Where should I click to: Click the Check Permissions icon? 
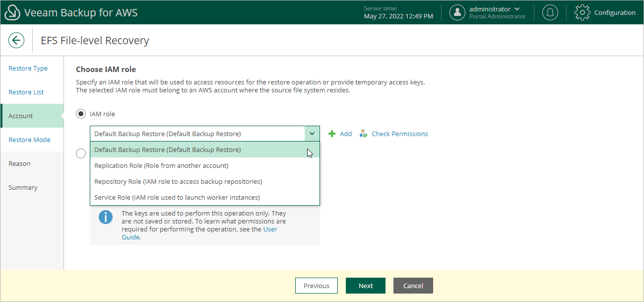364,134
